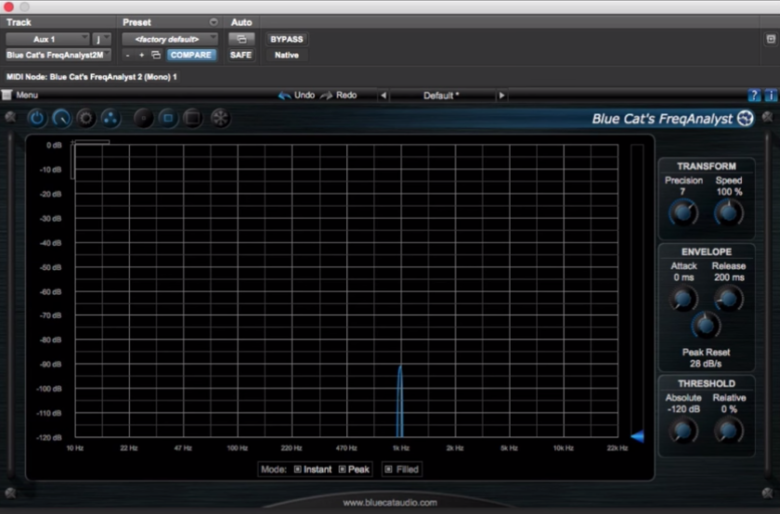Click the blue square icon in toolbar
This screenshot has height=514, width=780.
click(x=168, y=118)
